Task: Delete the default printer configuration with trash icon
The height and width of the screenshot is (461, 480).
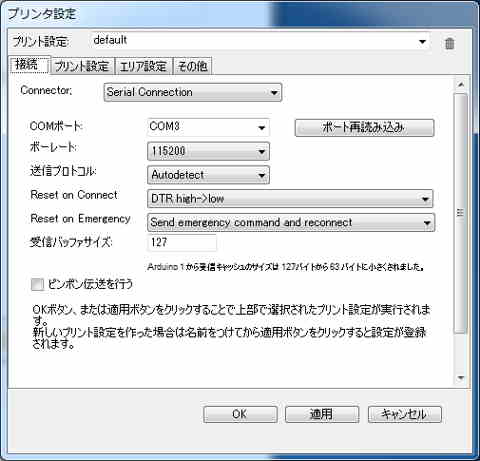Action: tap(449, 43)
